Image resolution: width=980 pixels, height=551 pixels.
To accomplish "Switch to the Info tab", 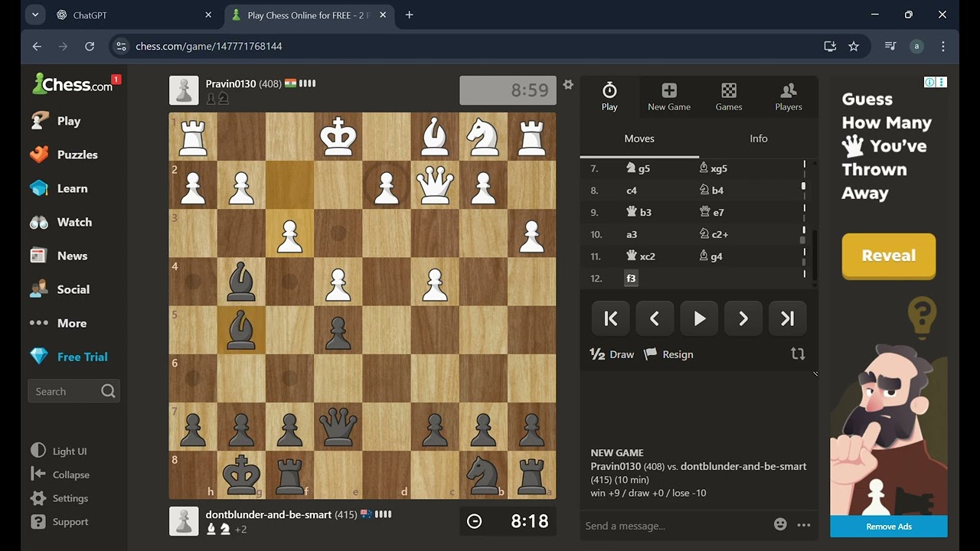I will point(759,139).
